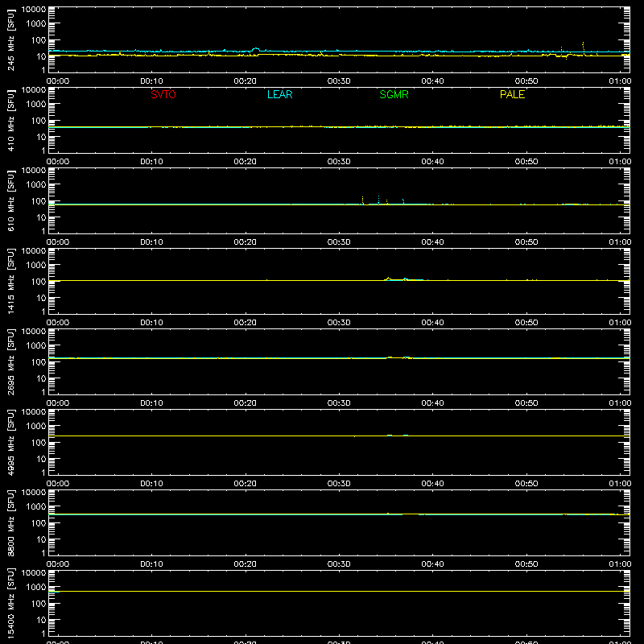The height and width of the screenshot is (644, 644).
Task: Click the small burst near 00:36 in 1415 MHz plot
Action: click(389, 279)
